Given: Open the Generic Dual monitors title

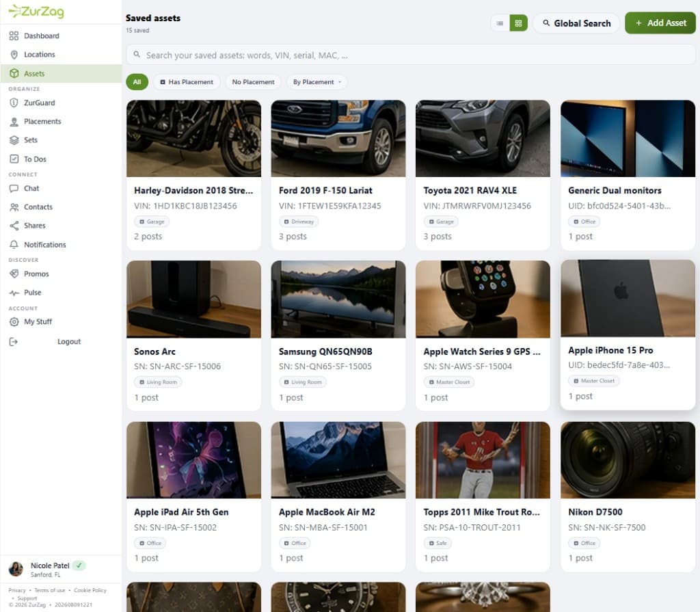Looking at the screenshot, I should coord(615,190).
